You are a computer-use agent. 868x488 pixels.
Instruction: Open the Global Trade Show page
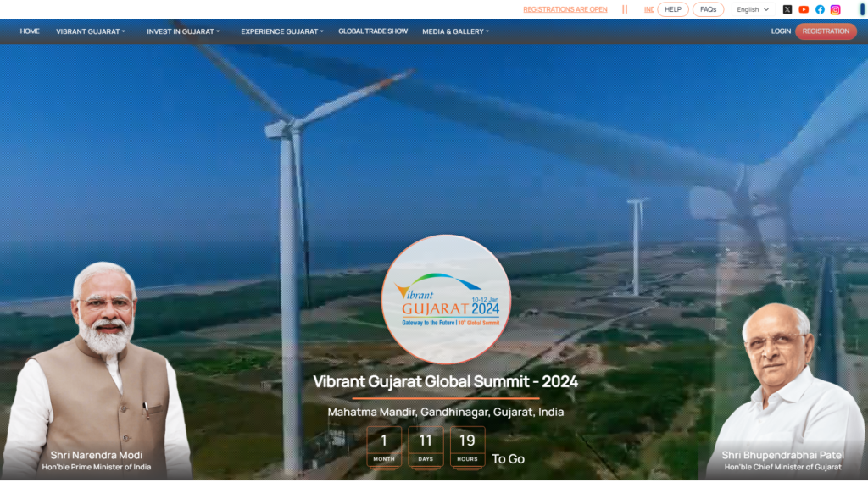click(373, 31)
